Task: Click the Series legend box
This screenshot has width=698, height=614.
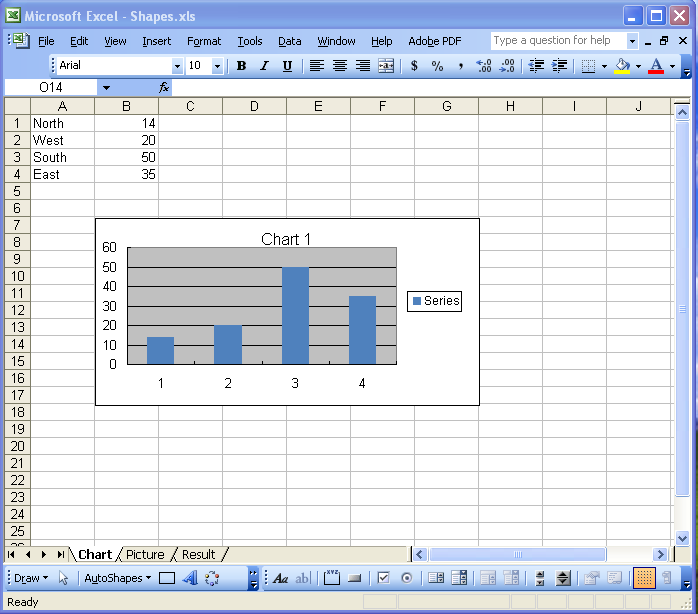Action: coord(434,301)
